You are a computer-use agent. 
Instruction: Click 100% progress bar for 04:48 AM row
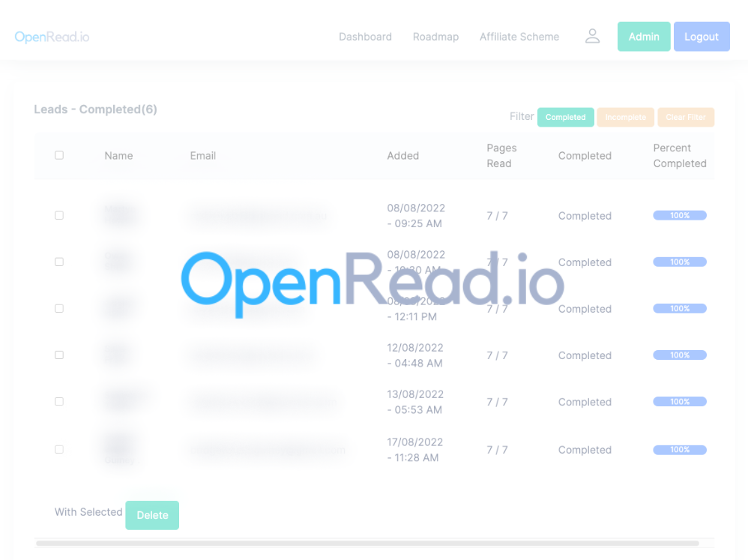pos(679,355)
